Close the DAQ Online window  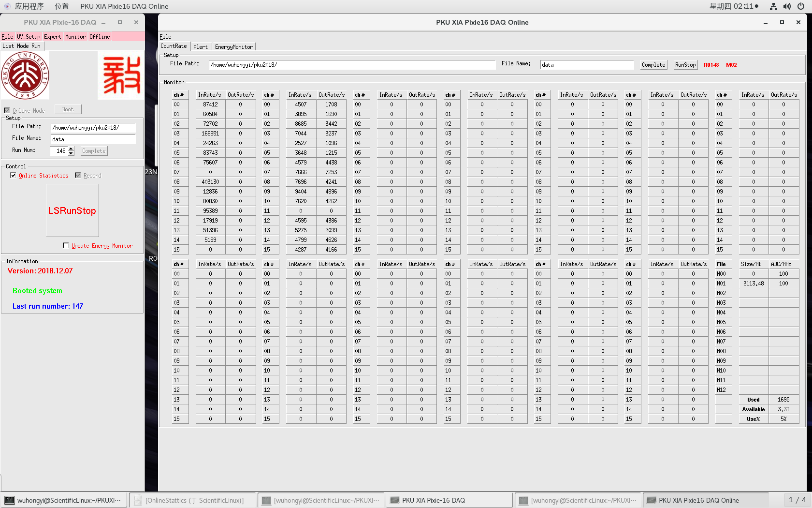(x=798, y=22)
